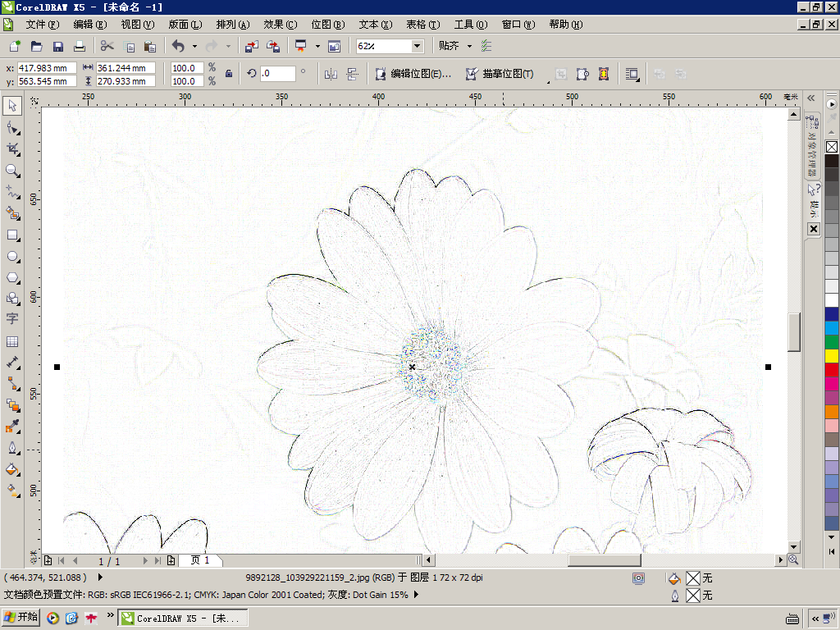Click the 描摹位图 button

(500, 74)
